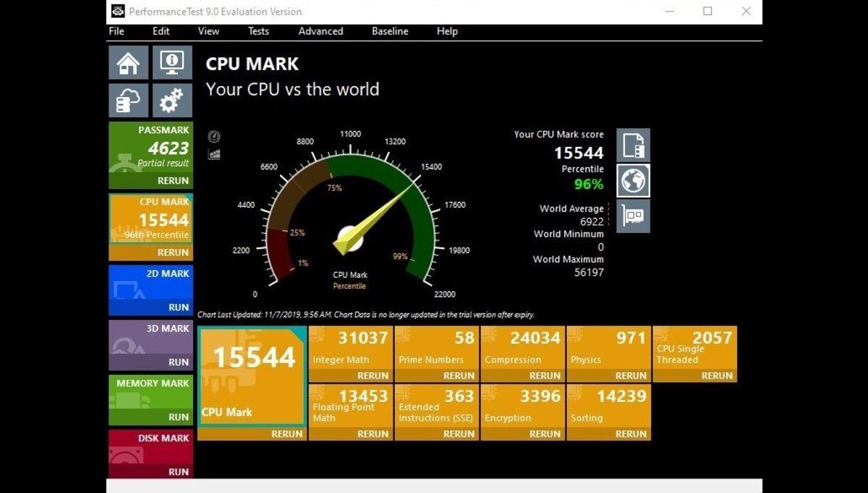Screen dimensions: 868x493
Task: Click the hardware card icon
Action: (x=633, y=216)
